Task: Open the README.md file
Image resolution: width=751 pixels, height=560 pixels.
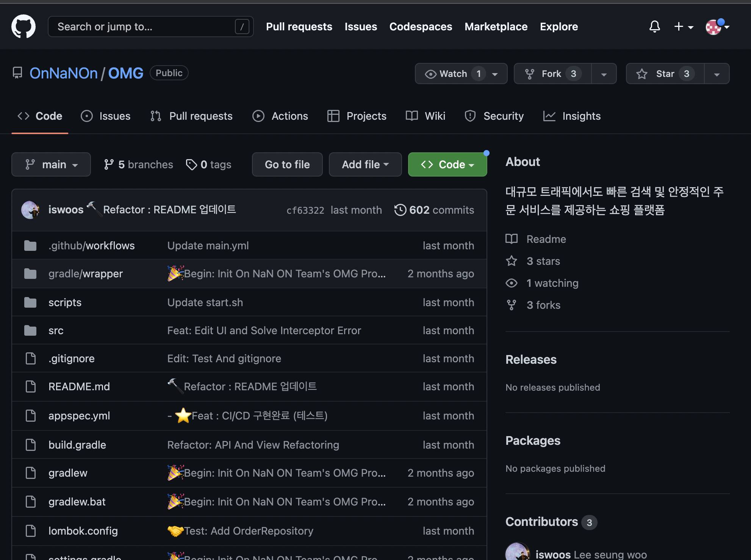Action: click(79, 386)
